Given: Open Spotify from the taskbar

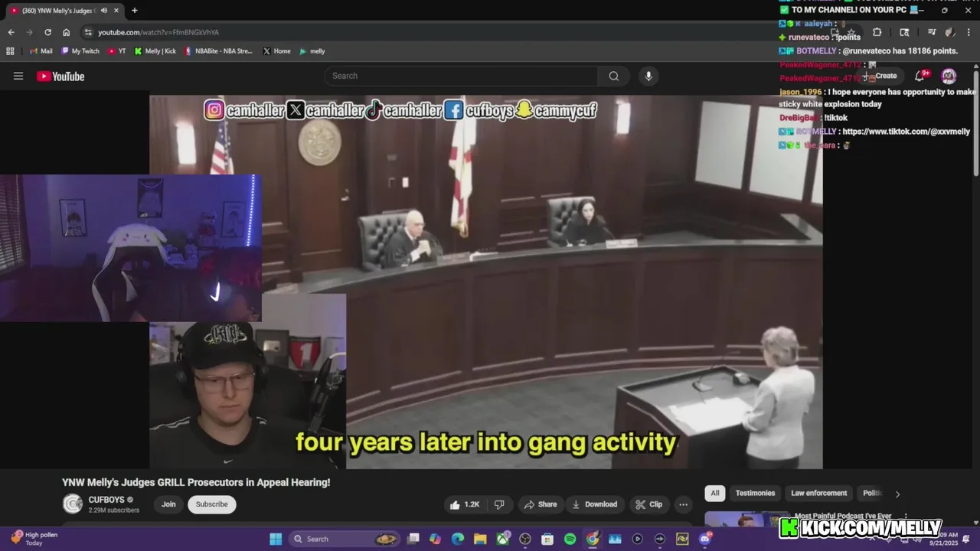Looking at the screenshot, I should (570, 539).
